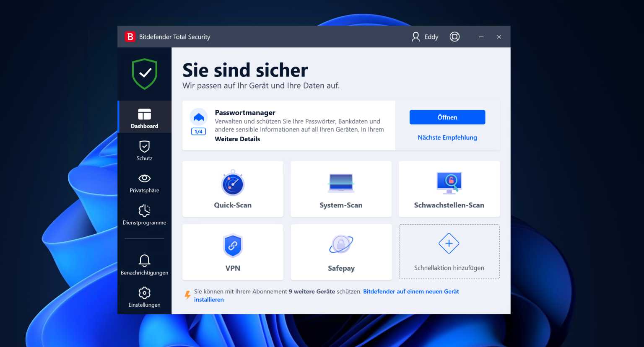Run the Schwachstellen-Scan
Screen dimensions: 644x347
449,189
